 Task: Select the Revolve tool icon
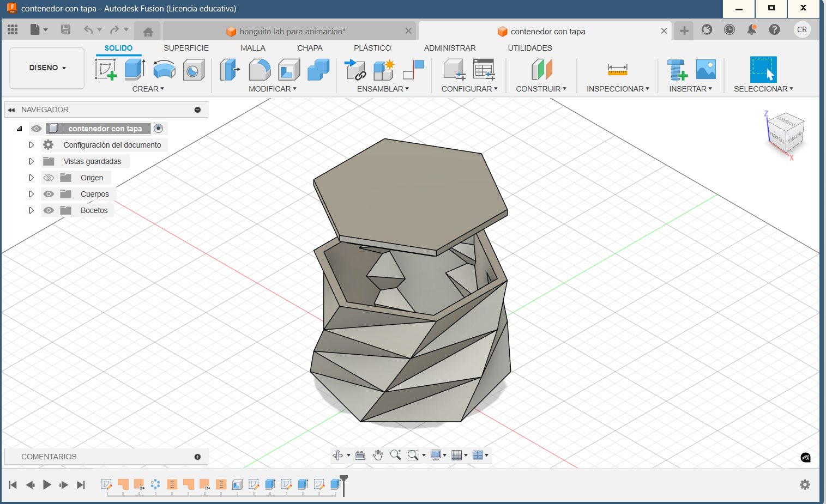[x=164, y=70]
